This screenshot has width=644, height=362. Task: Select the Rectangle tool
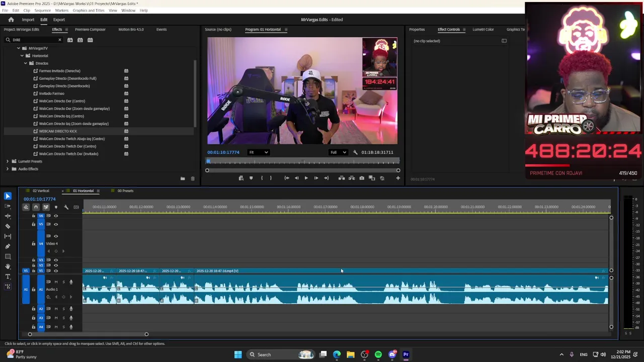tap(8, 256)
